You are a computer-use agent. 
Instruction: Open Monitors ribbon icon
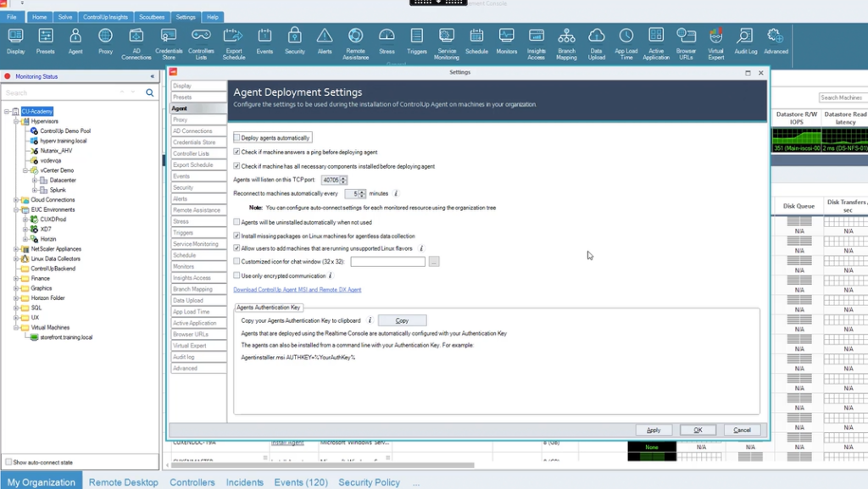pos(507,42)
